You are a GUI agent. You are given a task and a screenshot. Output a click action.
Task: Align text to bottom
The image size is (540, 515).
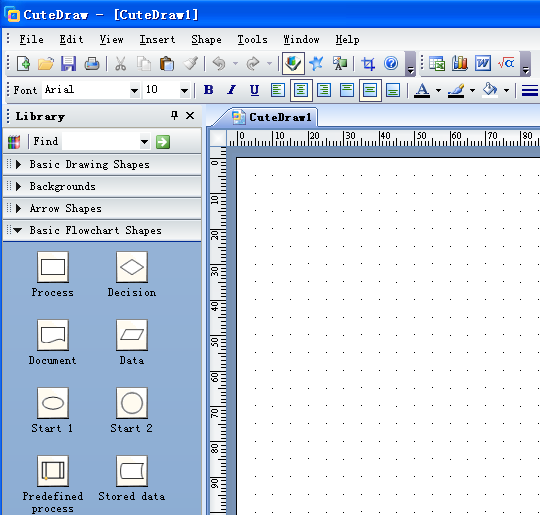tap(393, 90)
